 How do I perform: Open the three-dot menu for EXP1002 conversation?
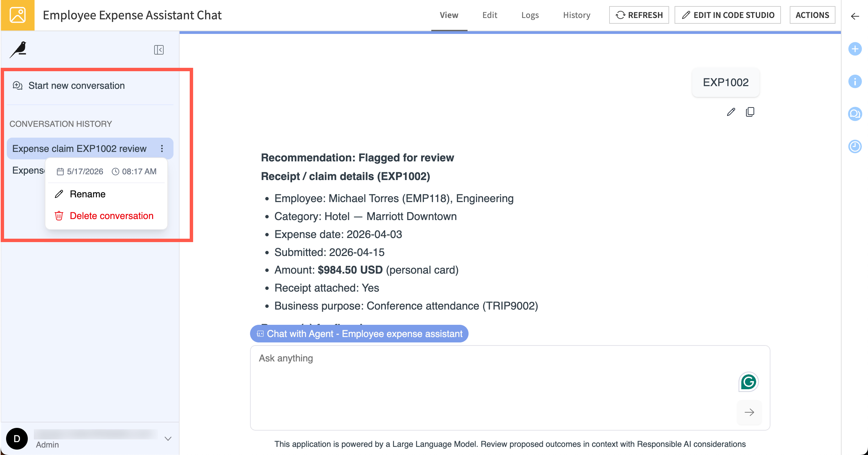point(162,149)
